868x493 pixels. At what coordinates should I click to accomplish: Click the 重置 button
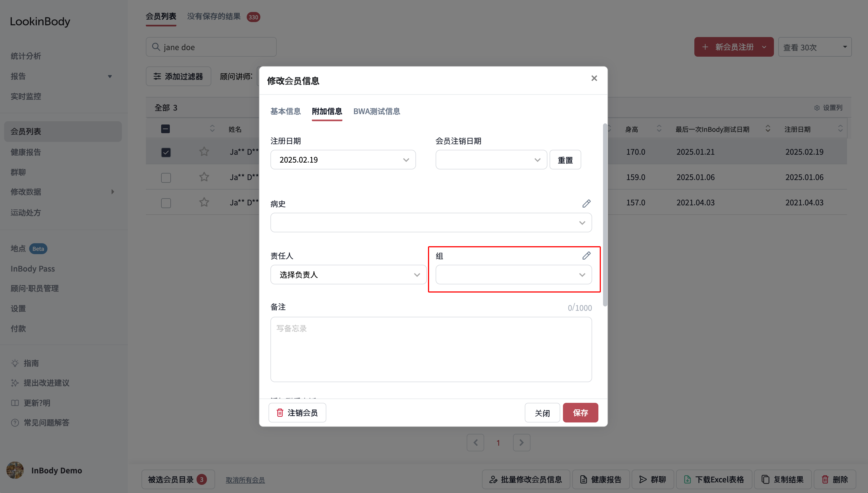click(x=565, y=160)
